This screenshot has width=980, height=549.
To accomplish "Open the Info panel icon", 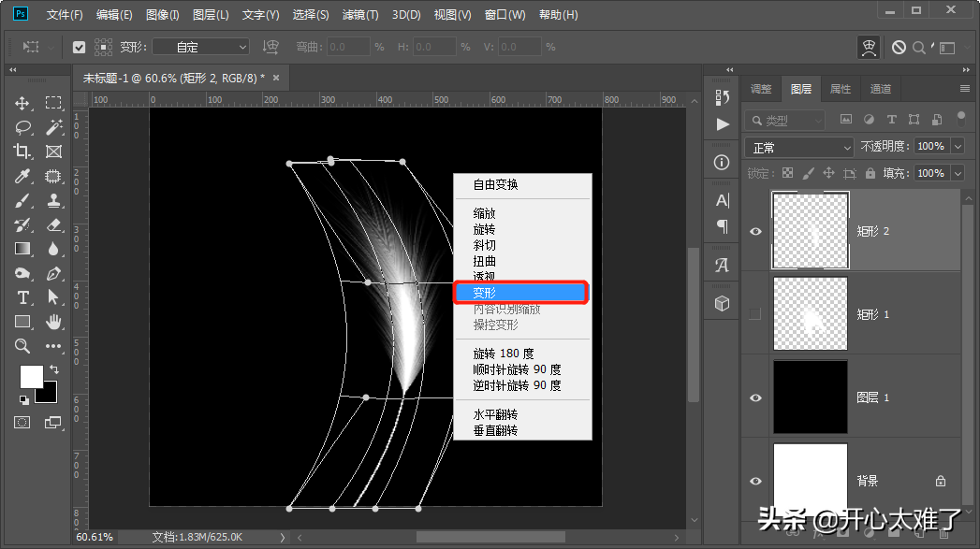I will click(722, 163).
